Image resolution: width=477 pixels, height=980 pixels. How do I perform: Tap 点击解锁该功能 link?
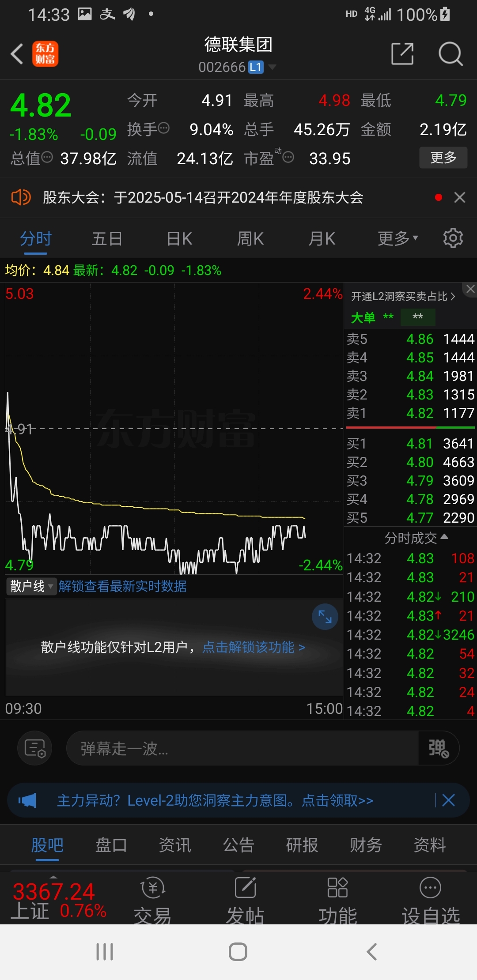254,647
